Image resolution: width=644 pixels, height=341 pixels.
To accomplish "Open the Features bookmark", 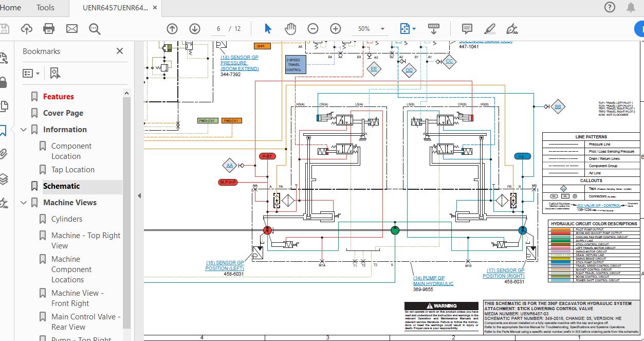I will [x=59, y=97].
